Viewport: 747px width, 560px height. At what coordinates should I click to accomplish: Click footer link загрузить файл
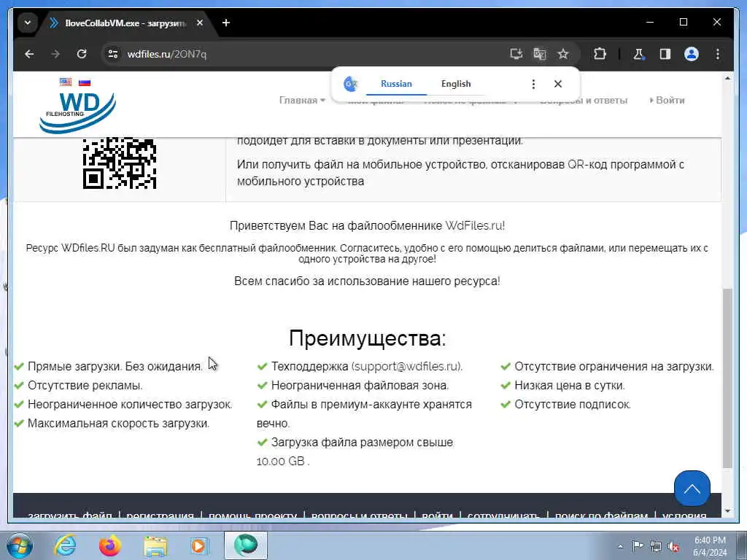coord(70,516)
